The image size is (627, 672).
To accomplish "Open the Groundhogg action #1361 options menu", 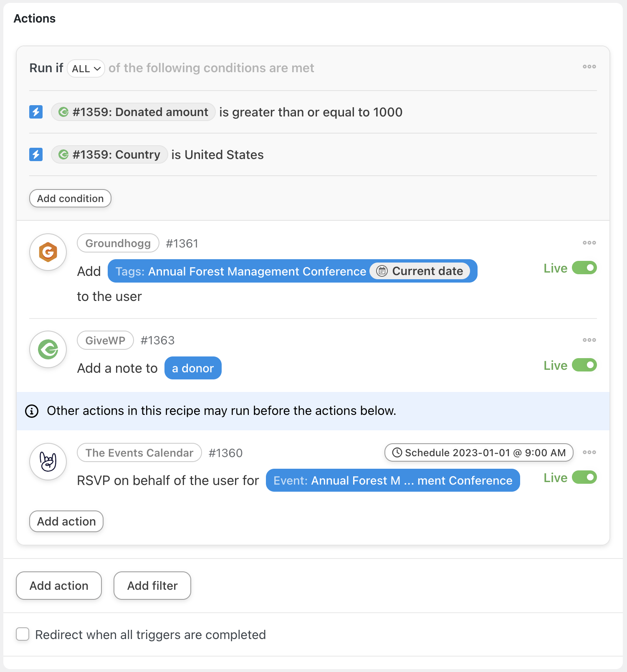I will 589,243.
